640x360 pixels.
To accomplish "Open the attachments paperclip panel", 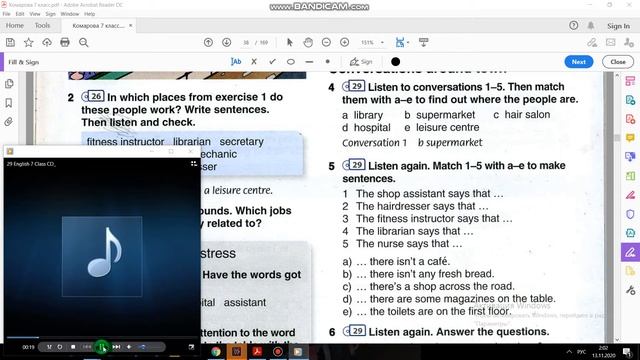I will (9, 122).
